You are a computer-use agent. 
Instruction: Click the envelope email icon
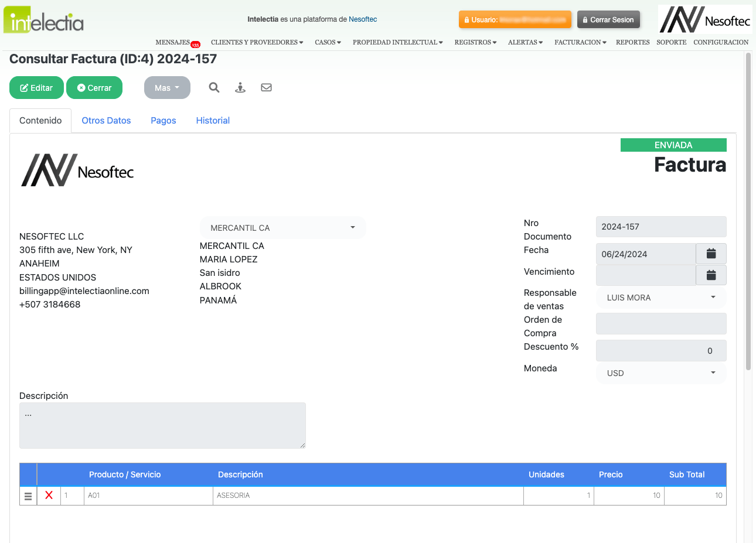point(266,87)
